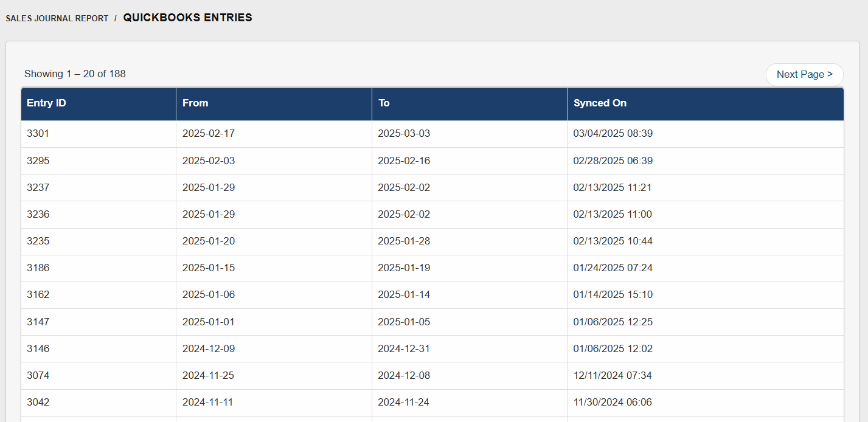Image resolution: width=868 pixels, height=422 pixels.
Task: Click synced time 01/06/2025 12:25
Action: [613, 322]
